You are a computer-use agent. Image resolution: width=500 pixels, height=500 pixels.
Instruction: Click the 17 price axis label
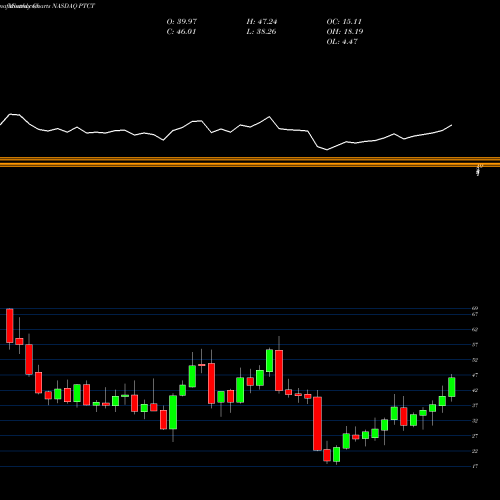click(x=475, y=466)
